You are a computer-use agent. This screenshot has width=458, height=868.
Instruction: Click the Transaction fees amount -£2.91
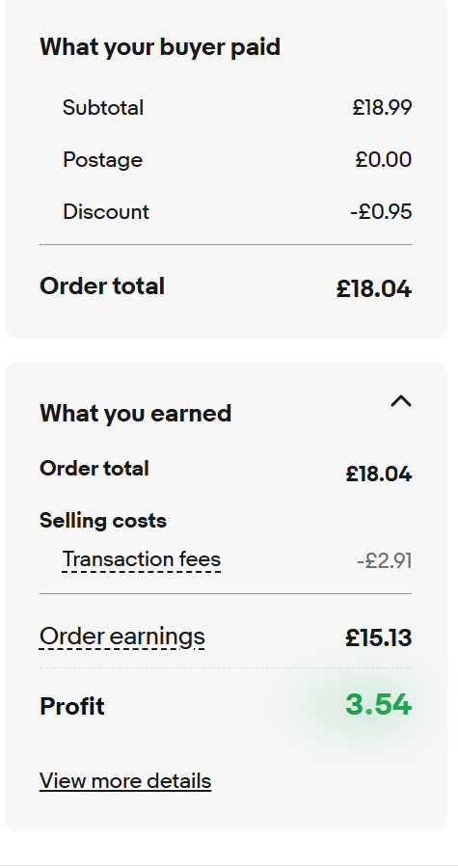click(x=385, y=560)
